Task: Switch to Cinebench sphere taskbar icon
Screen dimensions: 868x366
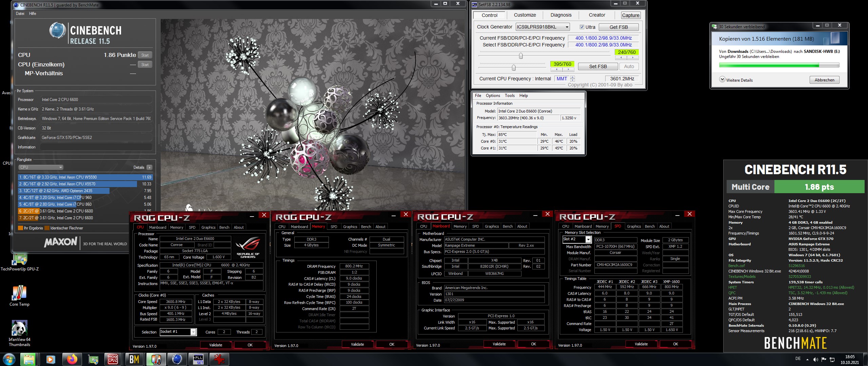Action: pyautogui.click(x=177, y=359)
